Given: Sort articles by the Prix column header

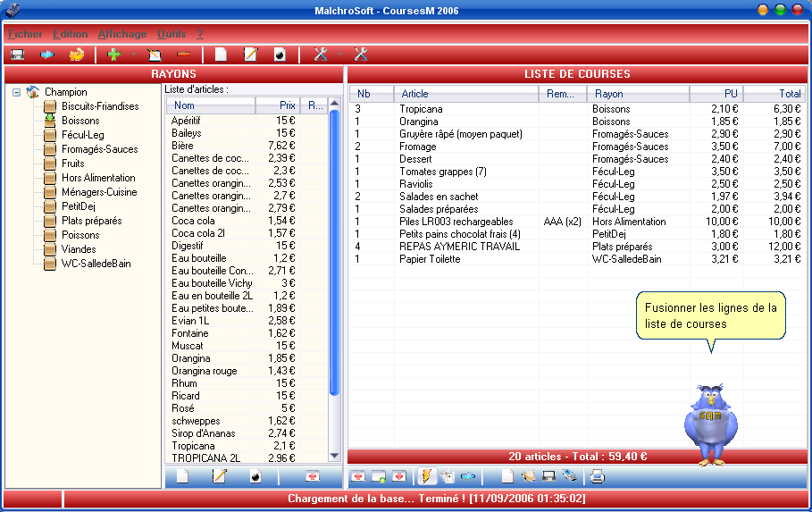Looking at the screenshot, I should 278,105.
